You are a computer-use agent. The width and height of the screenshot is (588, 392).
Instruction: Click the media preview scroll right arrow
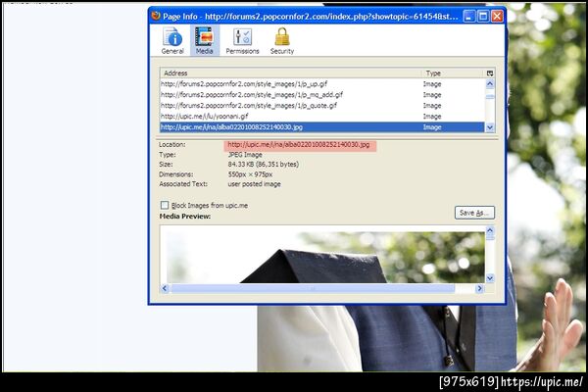click(479, 288)
